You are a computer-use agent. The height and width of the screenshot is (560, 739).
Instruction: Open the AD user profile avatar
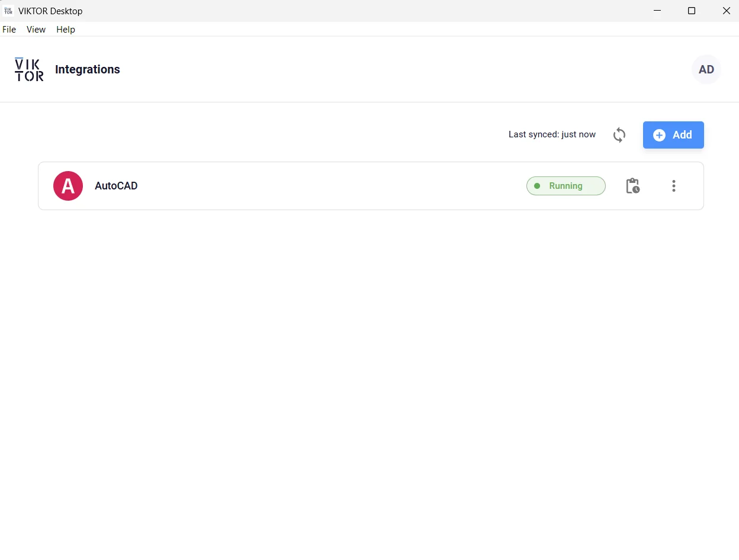pyautogui.click(x=706, y=69)
